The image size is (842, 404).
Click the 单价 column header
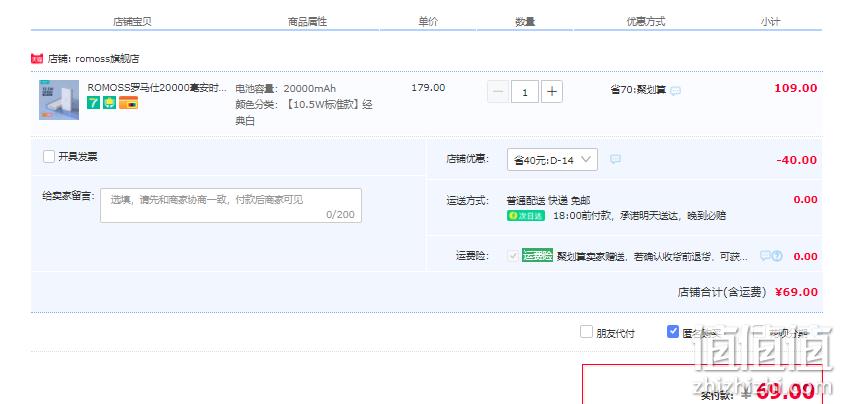coord(428,22)
